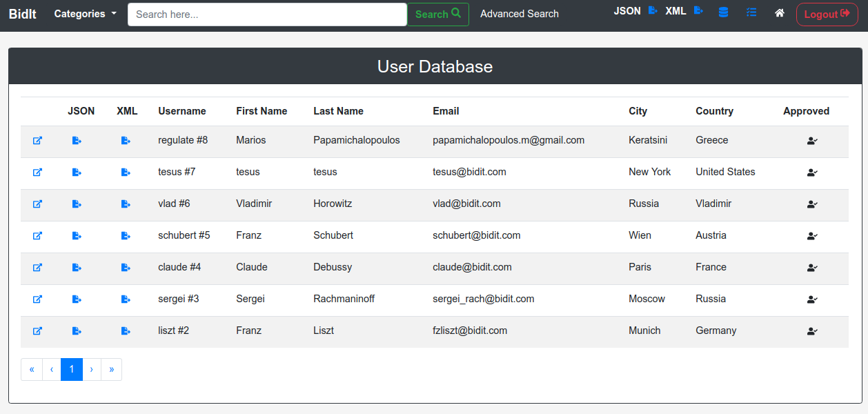Toggle approval for liszt #2
Screen dimensions: 868x414
(812, 331)
